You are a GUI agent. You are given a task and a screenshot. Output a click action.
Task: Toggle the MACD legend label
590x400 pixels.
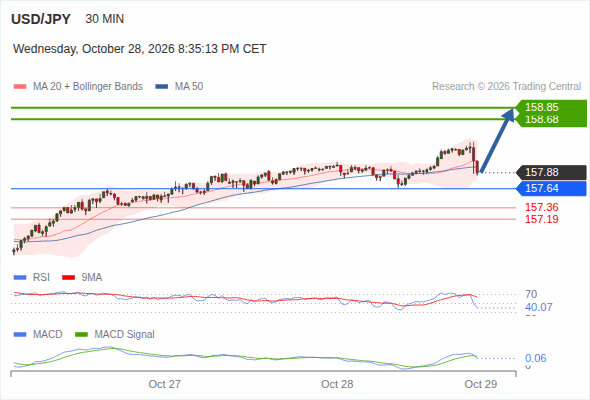pyautogui.click(x=47, y=335)
